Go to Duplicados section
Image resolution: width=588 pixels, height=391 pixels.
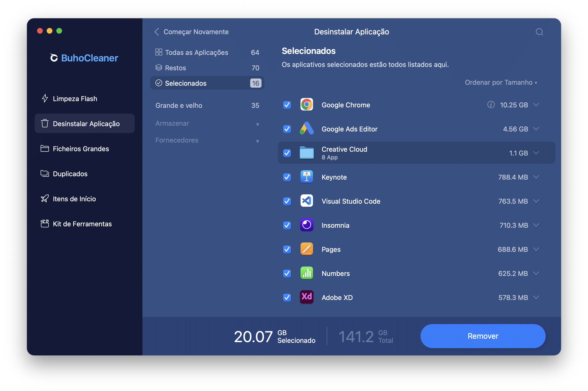click(x=85, y=174)
